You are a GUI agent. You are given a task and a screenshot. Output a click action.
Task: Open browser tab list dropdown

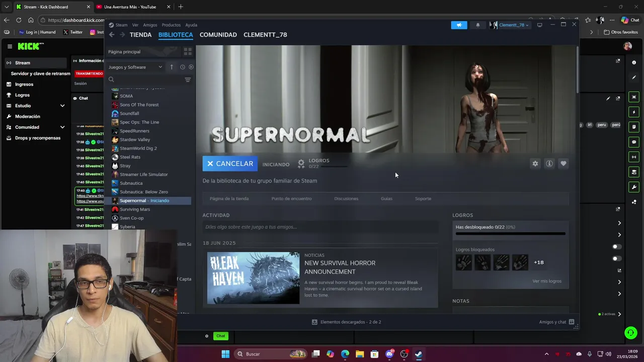(x=7, y=7)
